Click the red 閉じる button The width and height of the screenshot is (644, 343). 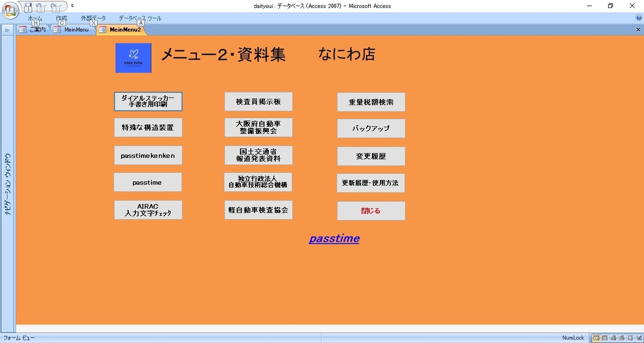371,211
